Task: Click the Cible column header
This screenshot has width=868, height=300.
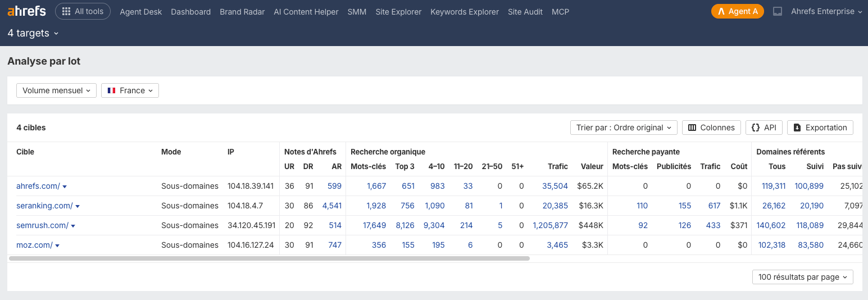Action: 25,152
